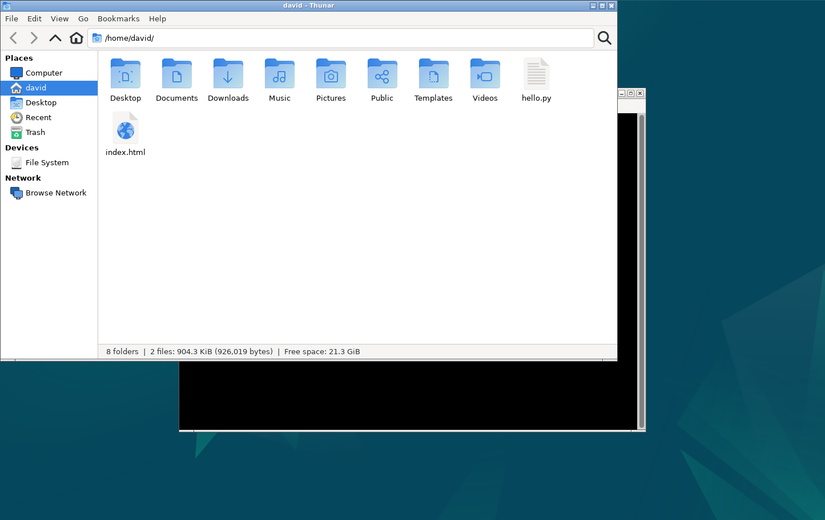Image resolution: width=825 pixels, height=520 pixels.
Task: Click the status bar free space text
Action: 322,352
